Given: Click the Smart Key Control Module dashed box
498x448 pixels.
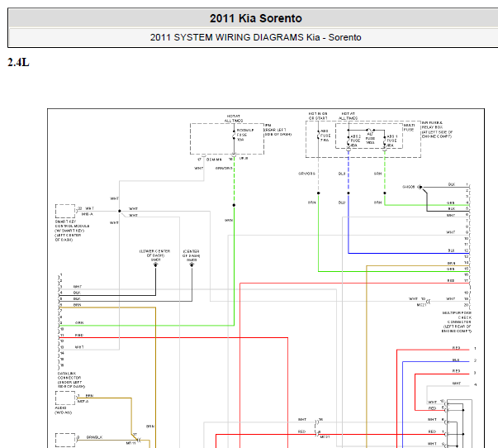Looking at the screenshot, I should (x=65, y=211).
